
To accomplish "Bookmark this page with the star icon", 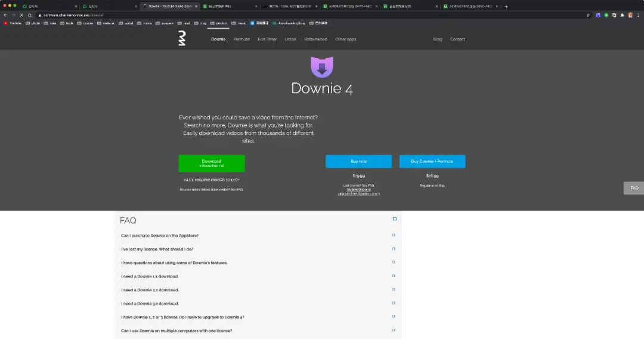I will point(588,15).
